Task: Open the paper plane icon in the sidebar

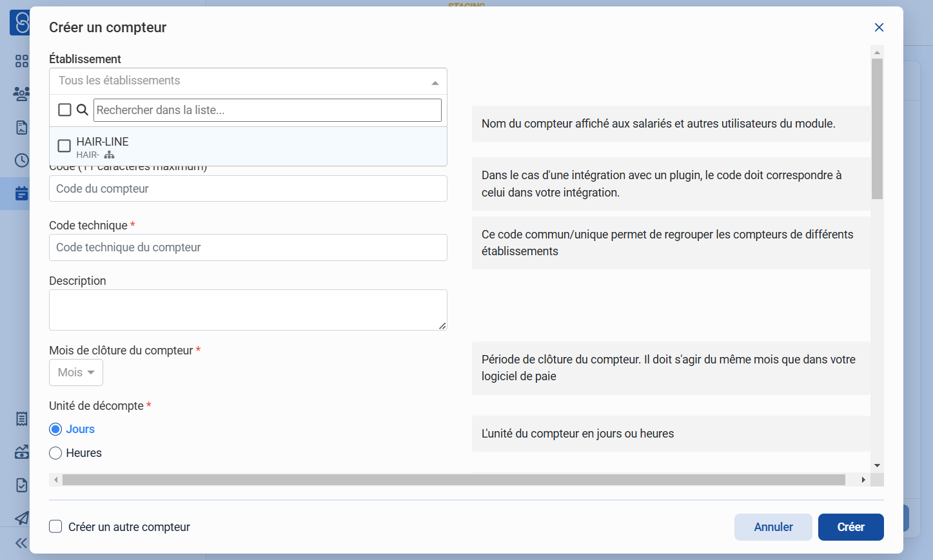Action: coord(22,517)
